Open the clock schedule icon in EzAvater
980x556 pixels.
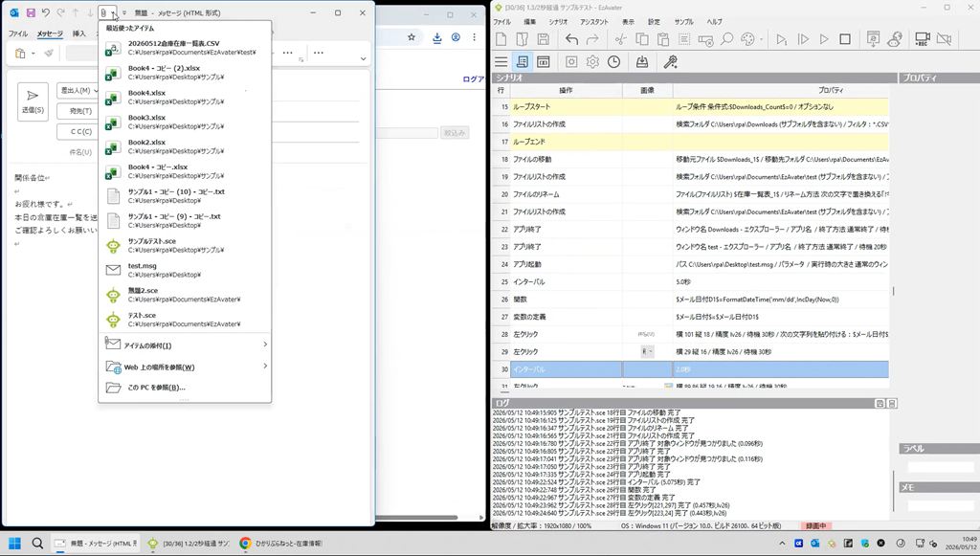[x=613, y=62]
